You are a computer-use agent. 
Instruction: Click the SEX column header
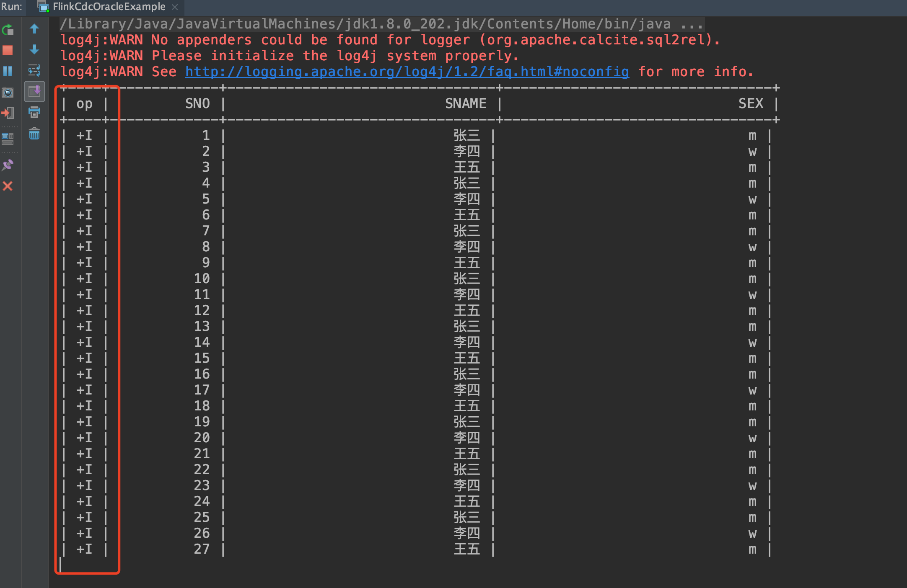point(751,103)
